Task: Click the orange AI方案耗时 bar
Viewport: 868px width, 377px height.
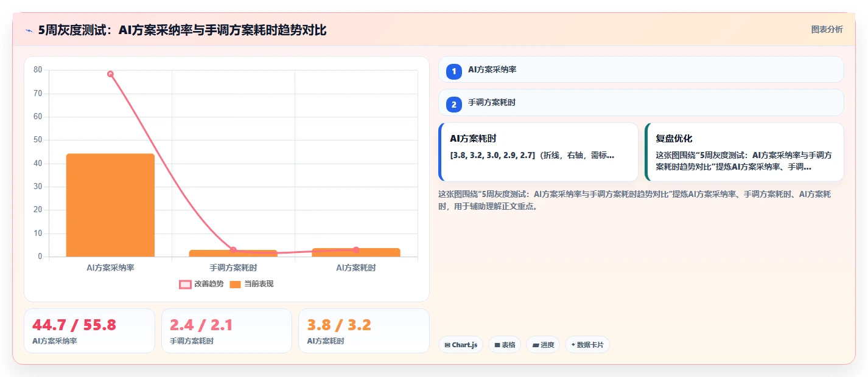Action: [x=356, y=252]
